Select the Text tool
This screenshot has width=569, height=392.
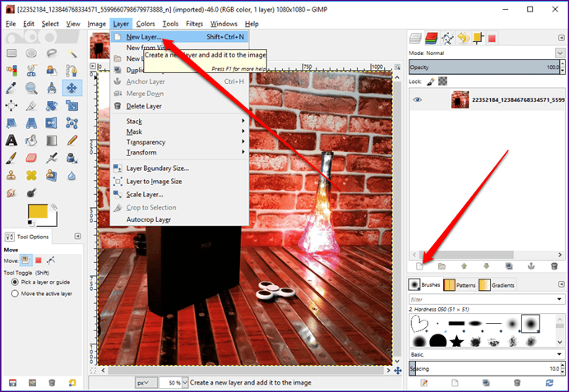point(12,141)
